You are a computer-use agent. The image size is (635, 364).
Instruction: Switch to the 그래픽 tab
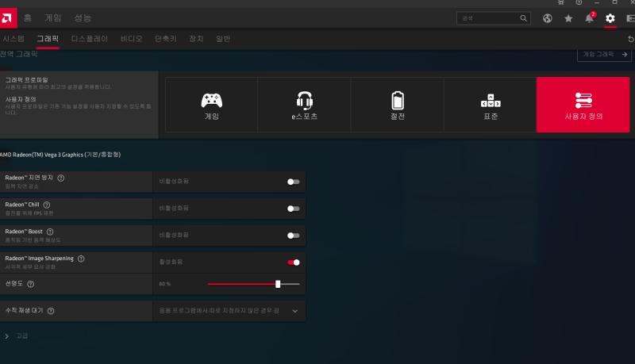[48, 39]
